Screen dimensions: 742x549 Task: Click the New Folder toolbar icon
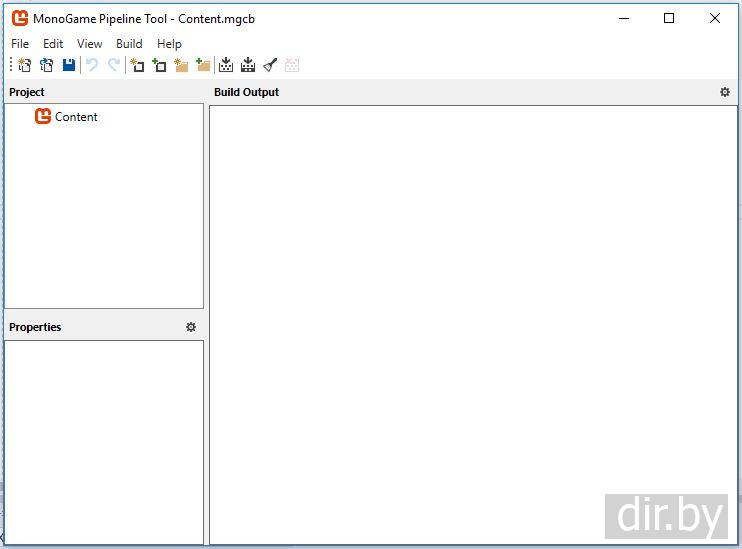(x=181, y=65)
